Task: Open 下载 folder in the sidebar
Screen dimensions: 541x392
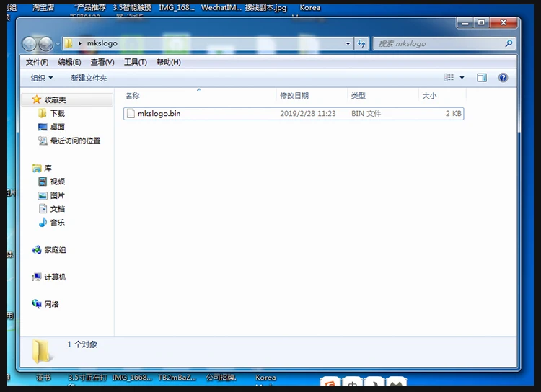Action: [57, 113]
